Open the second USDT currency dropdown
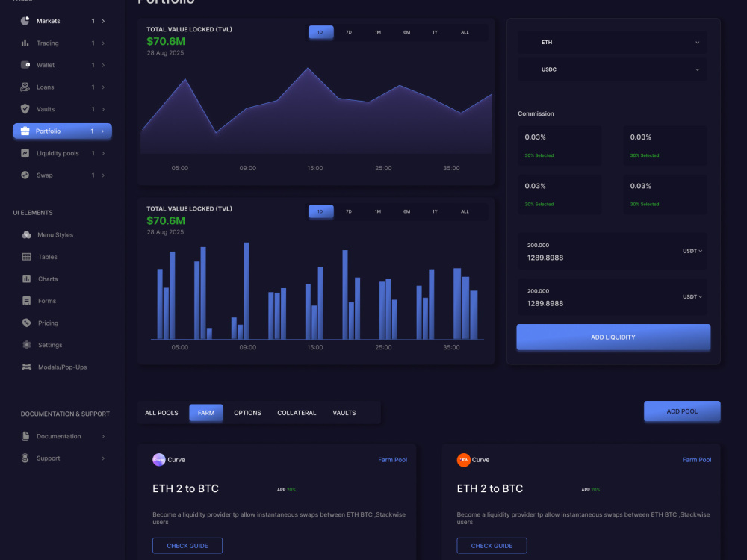This screenshot has height=560, width=747. point(692,296)
